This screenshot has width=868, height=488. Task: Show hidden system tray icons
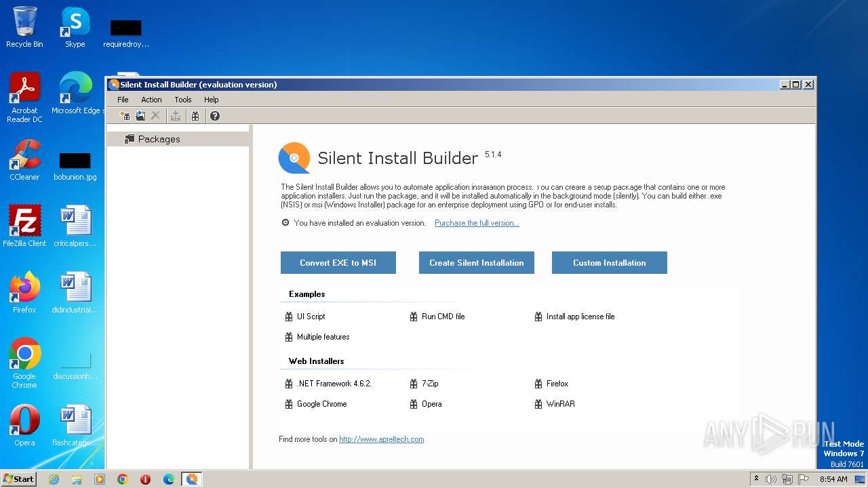tap(756, 479)
